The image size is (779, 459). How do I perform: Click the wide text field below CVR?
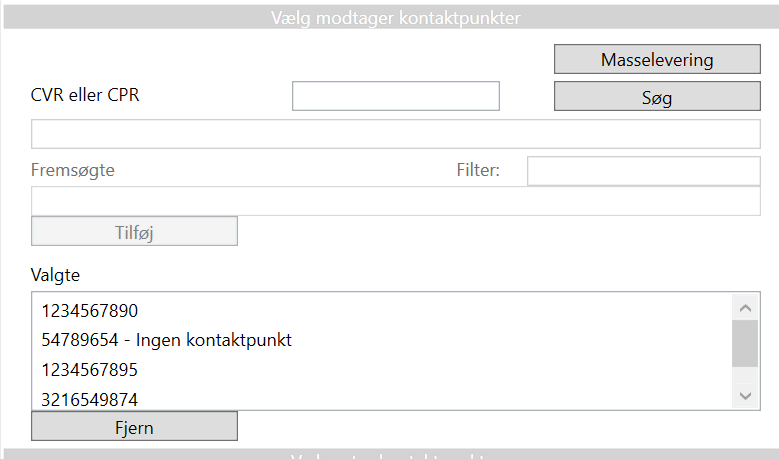tap(396, 134)
